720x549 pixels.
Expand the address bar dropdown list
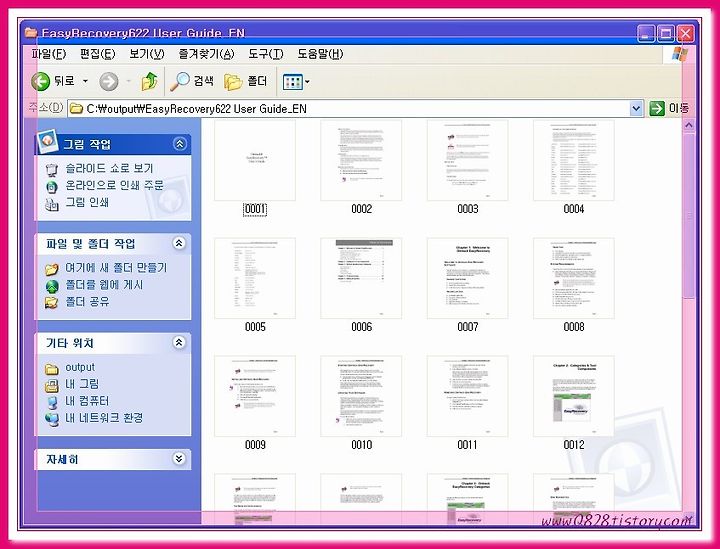(x=636, y=109)
